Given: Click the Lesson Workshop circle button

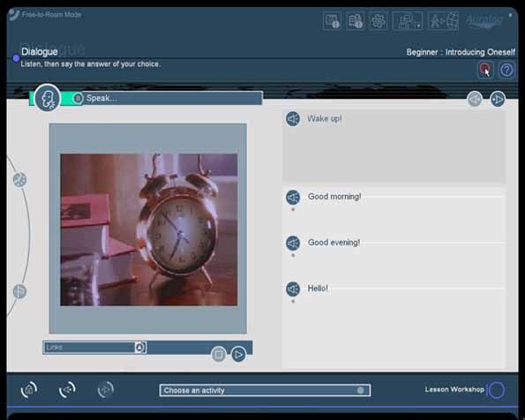Looking at the screenshot, I should [x=497, y=390].
